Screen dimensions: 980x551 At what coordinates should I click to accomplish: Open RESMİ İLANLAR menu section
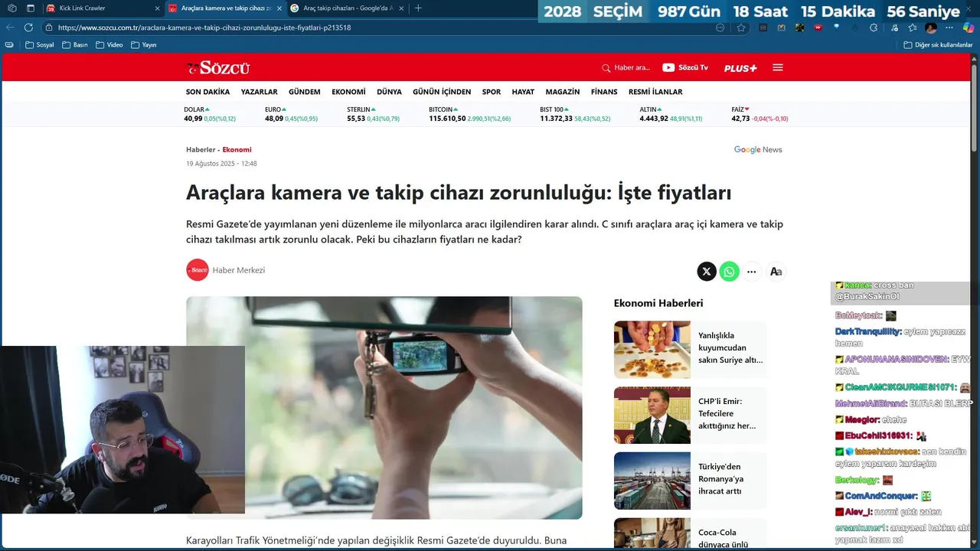(655, 92)
